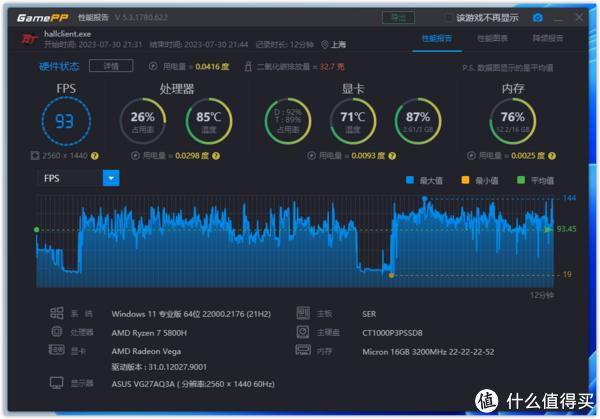Viewport: 600px width, 419px height.
Task: Open the help icon next to 2560 x 1440
Action: click(x=95, y=156)
